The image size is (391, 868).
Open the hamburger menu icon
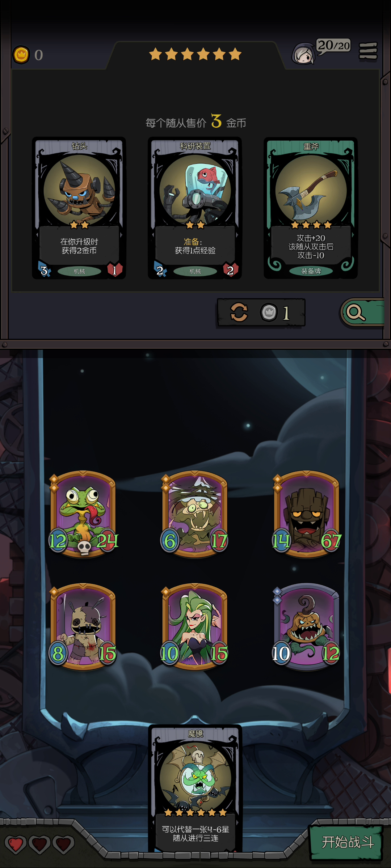pos(368,51)
